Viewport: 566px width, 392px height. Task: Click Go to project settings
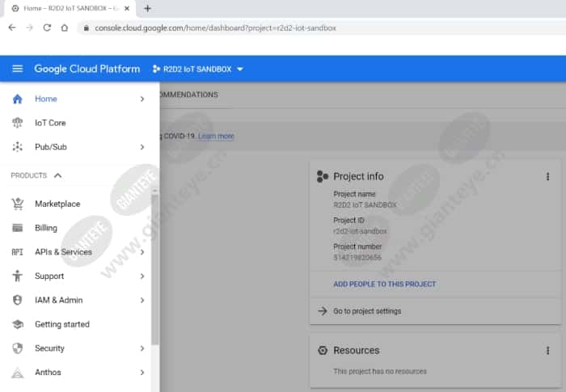[367, 311]
